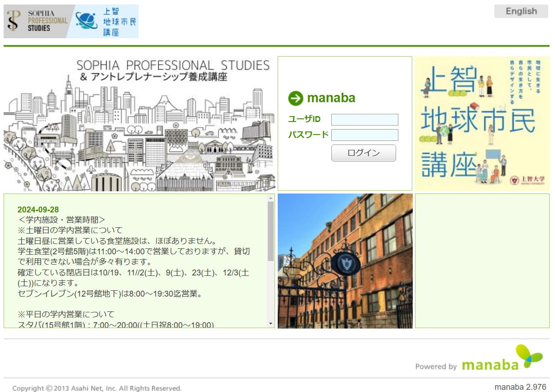Switch language with the English button
The width and height of the screenshot is (555, 392).
tap(521, 11)
